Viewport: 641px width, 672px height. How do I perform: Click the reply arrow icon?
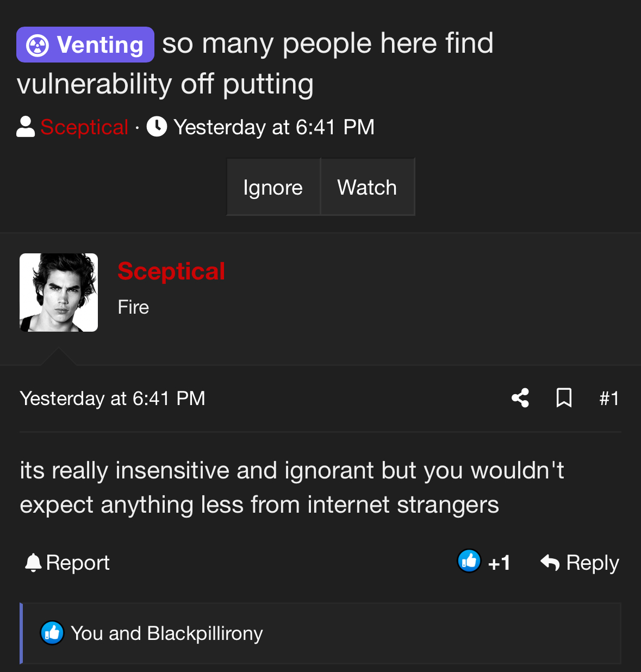click(x=550, y=562)
